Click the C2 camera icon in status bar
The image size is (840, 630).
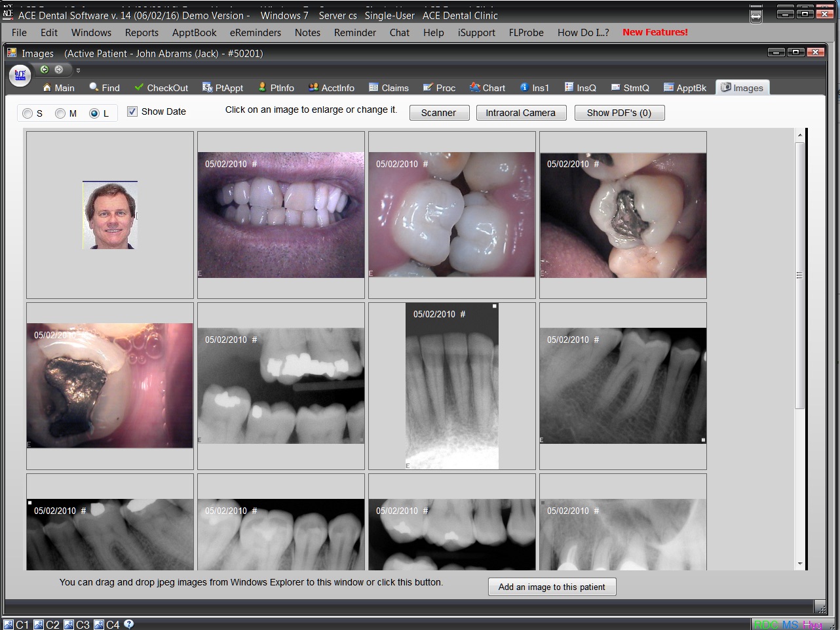(x=39, y=625)
